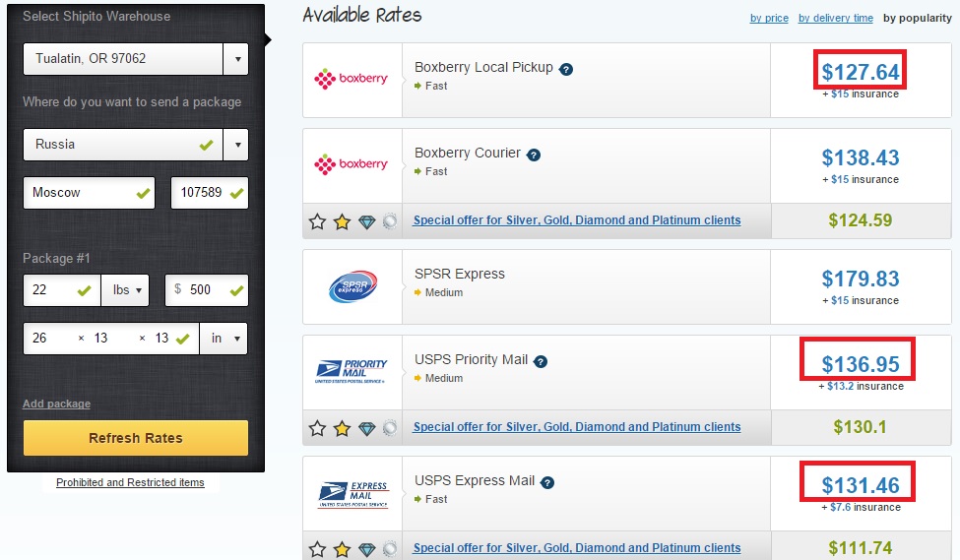Click Platinum icon under Boxberry Courier
The image size is (960, 560).
click(390, 220)
